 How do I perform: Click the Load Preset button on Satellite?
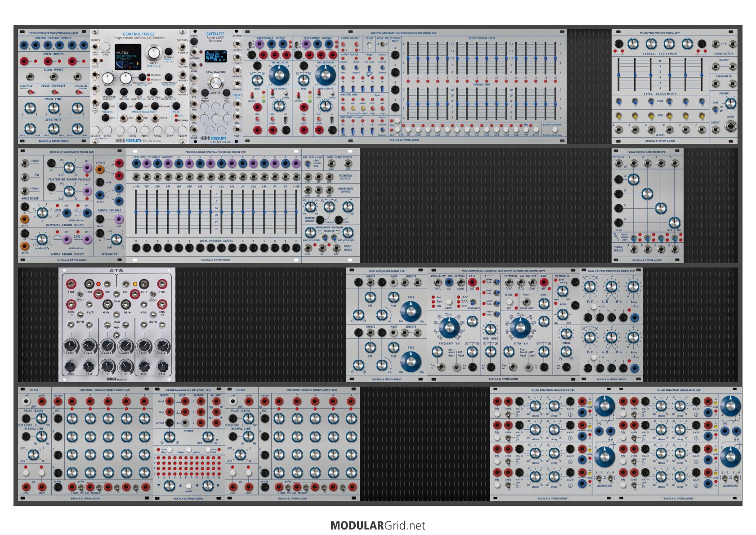tap(205, 93)
